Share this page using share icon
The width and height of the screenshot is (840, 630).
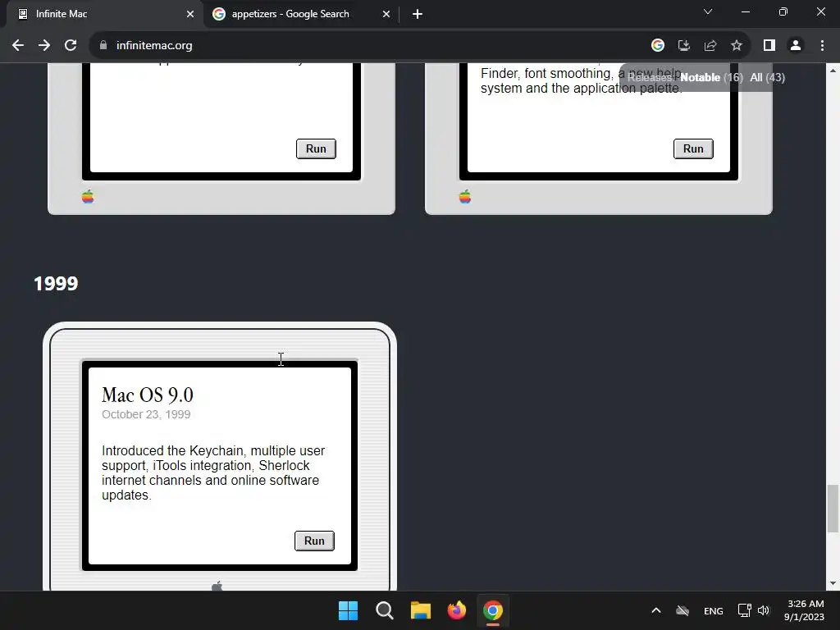click(x=710, y=46)
